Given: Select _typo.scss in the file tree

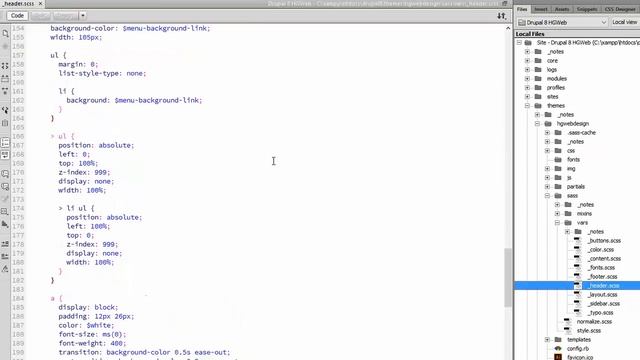Looking at the screenshot, I should [x=600, y=313].
